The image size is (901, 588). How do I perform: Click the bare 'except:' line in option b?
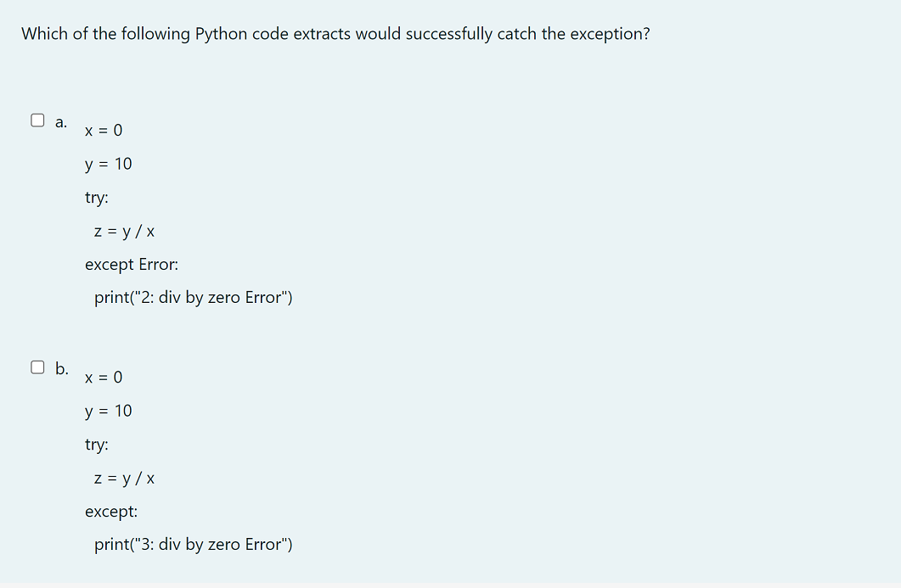(x=111, y=512)
